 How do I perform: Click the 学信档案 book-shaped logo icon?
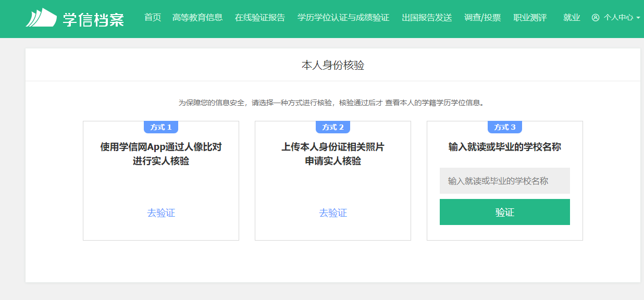(x=41, y=18)
